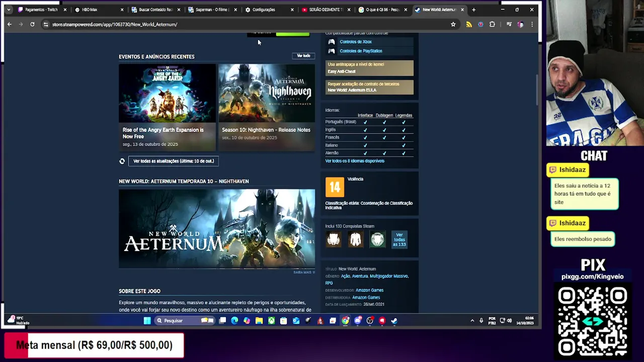
Task: Open Amazon Games distributor link
Action: coord(366,298)
